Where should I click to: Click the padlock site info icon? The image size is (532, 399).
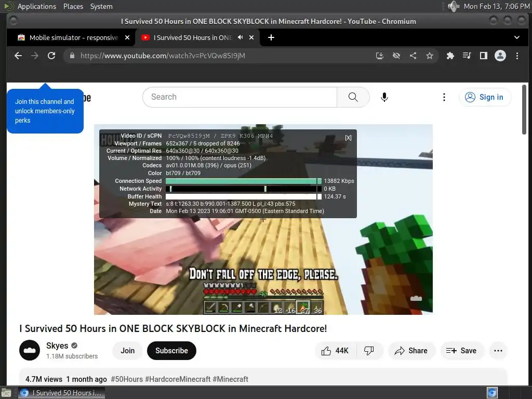click(72, 56)
